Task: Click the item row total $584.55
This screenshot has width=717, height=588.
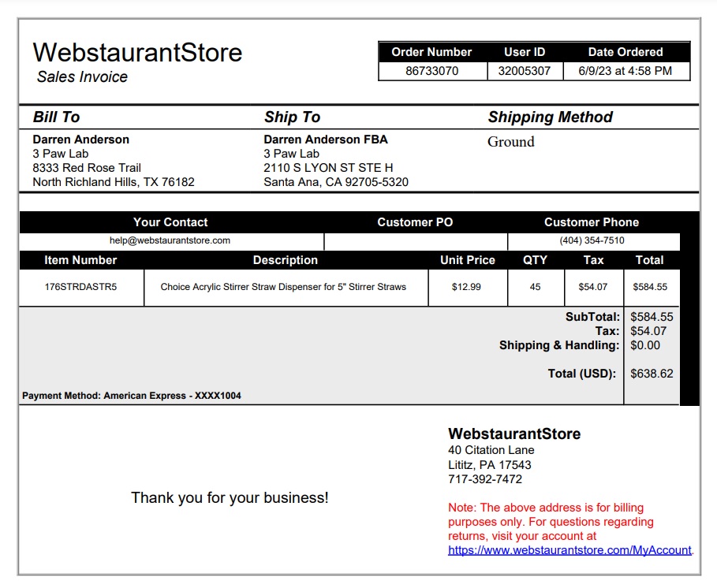Action: tap(650, 287)
